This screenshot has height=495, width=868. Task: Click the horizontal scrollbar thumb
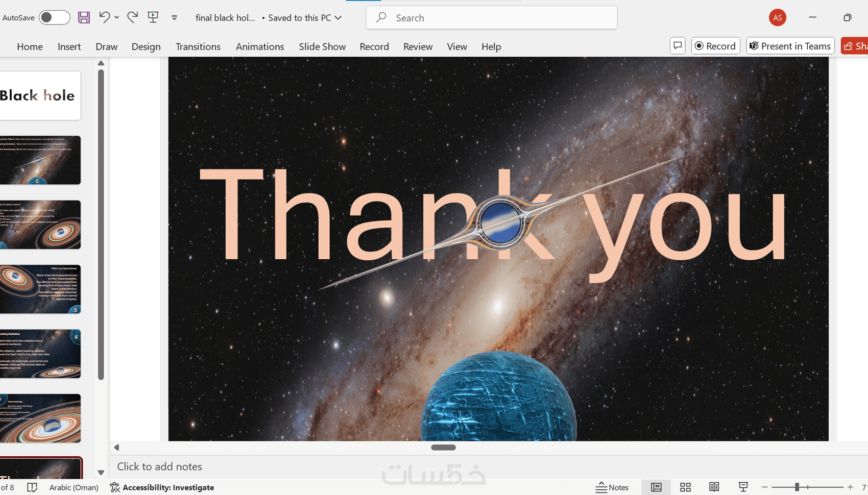[x=443, y=448]
